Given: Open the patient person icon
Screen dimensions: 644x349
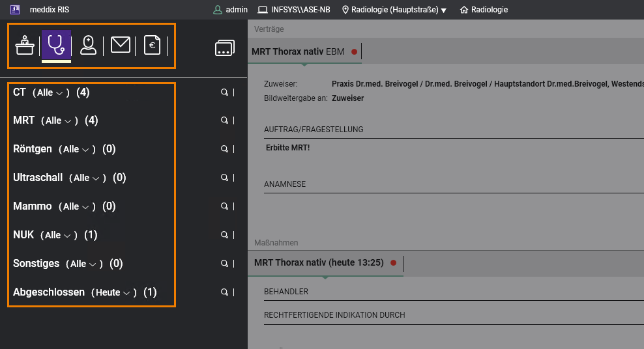Looking at the screenshot, I should (88, 45).
